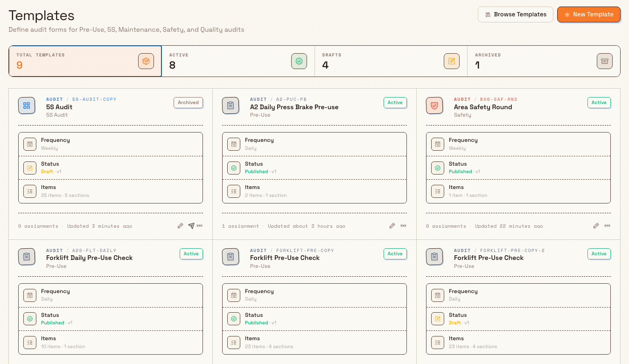Screen dimensions: 629x364
Task: Click the edit note icon in Drafts card
Action: (452, 61)
